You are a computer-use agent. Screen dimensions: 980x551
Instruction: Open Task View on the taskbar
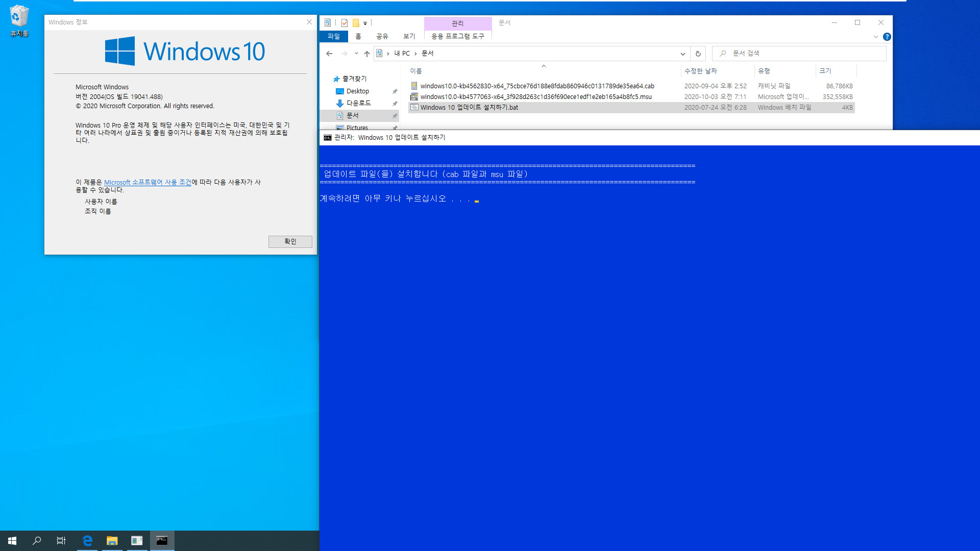coord(61,541)
